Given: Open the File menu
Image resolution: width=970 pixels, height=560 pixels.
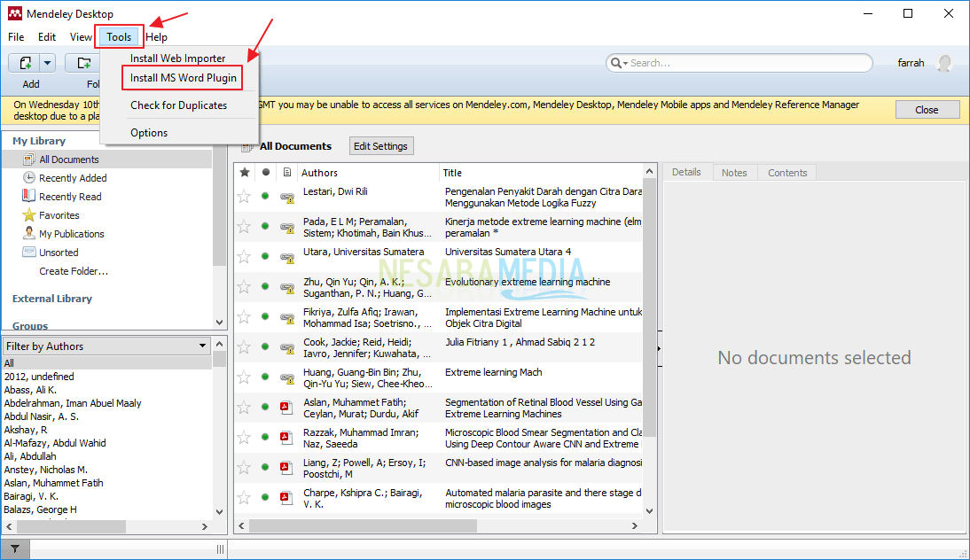Looking at the screenshot, I should [16, 37].
